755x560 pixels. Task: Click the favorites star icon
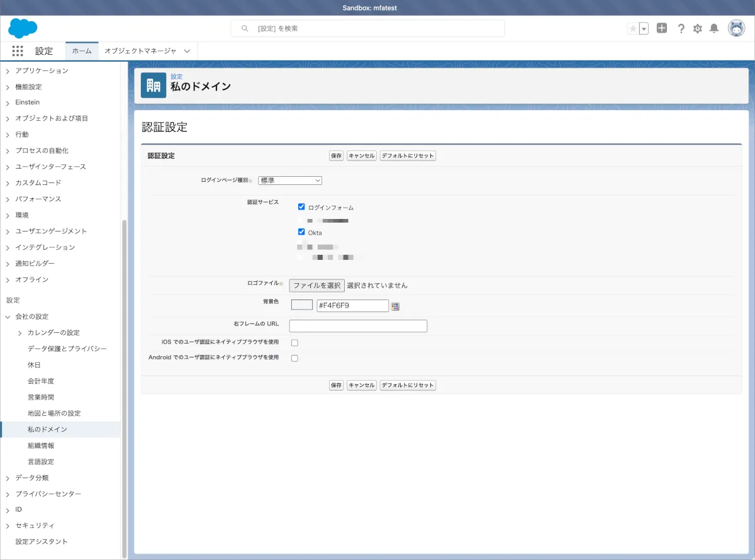[633, 28]
